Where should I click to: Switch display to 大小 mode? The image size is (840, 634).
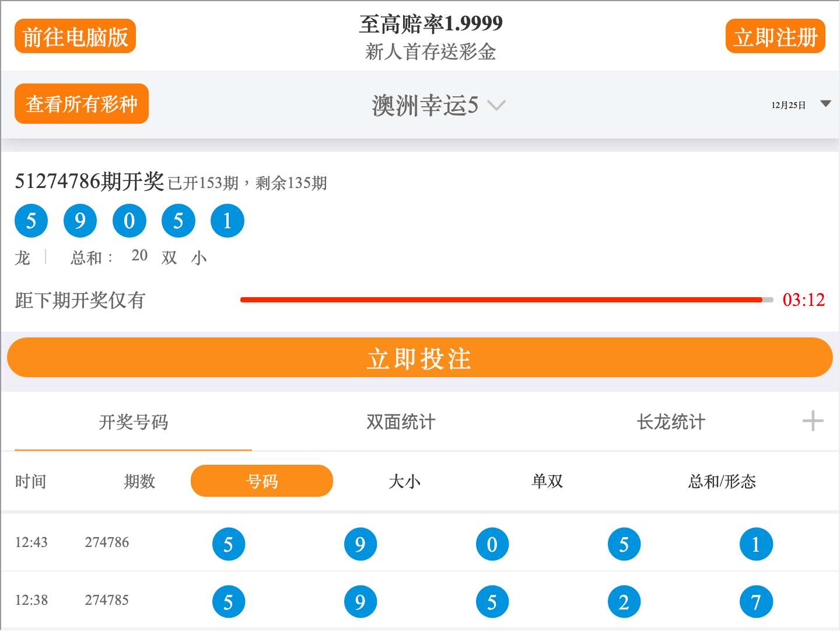tap(405, 480)
